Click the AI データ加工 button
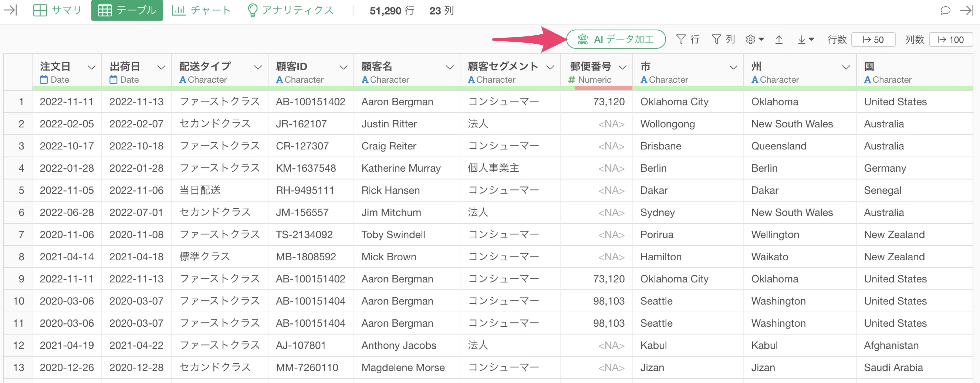The width and height of the screenshot is (980, 383). (616, 39)
